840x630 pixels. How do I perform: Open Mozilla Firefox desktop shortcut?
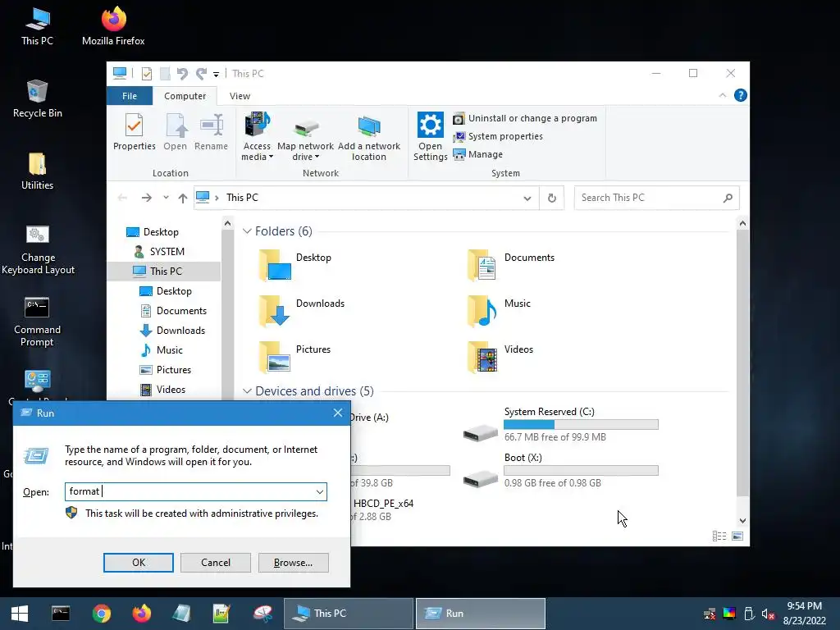tap(113, 25)
